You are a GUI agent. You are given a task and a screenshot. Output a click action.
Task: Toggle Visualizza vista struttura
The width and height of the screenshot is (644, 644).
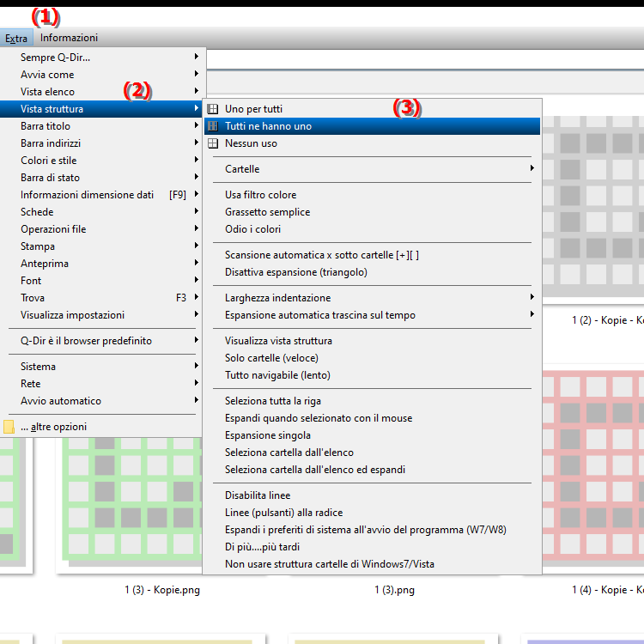click(372, 341)
